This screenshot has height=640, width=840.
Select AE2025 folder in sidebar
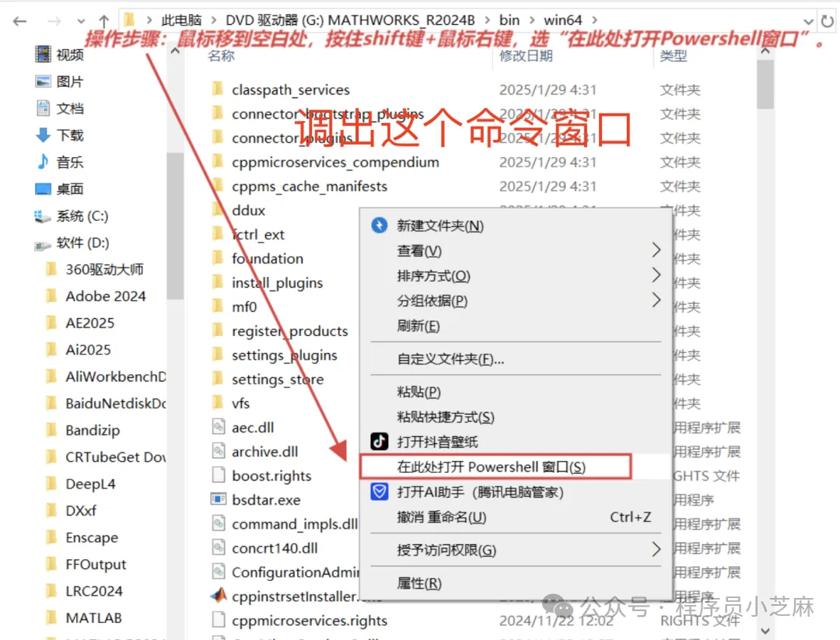pyautogui.click(x=80, y=323)
